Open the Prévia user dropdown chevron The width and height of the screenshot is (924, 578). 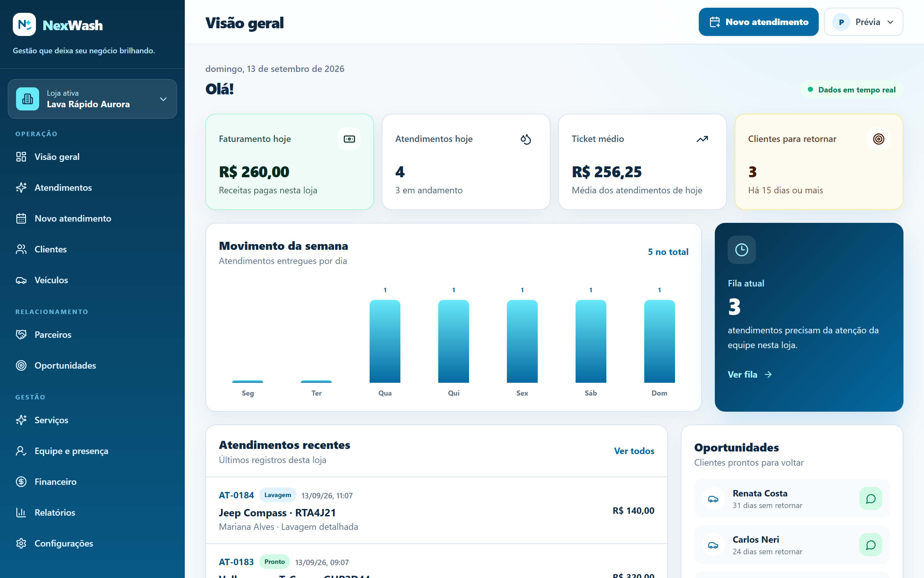click(x=890, y=22)
